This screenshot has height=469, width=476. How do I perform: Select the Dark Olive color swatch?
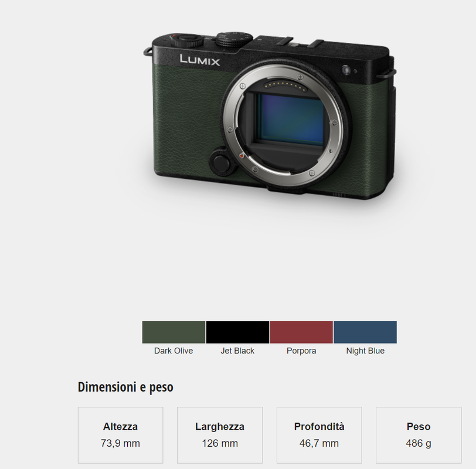point(174,332)
